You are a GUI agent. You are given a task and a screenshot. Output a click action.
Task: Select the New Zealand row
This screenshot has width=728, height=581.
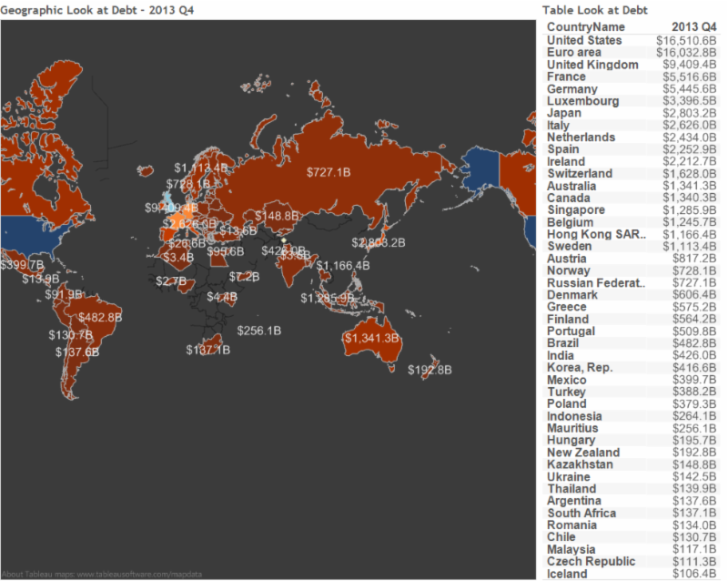pos(632,453)
